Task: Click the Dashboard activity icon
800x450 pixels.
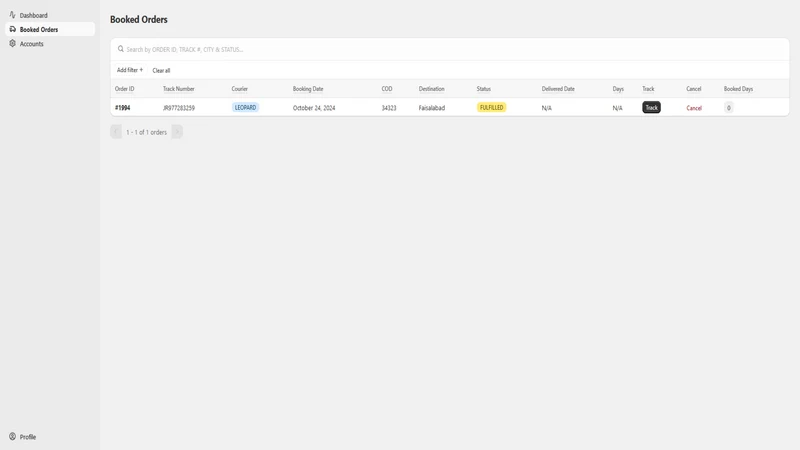Action: point(12,15)
